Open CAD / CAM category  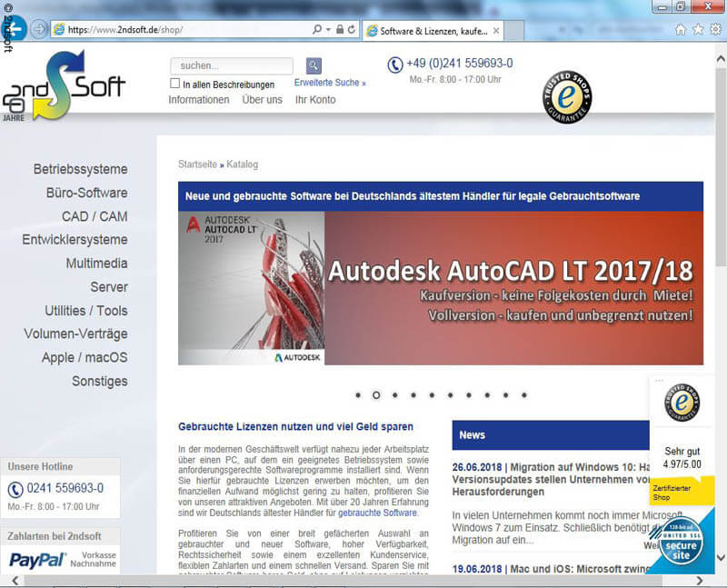95,216
